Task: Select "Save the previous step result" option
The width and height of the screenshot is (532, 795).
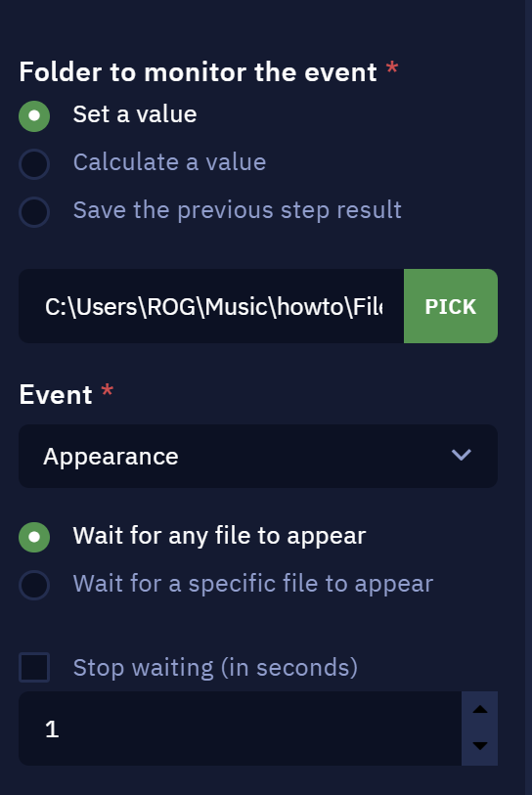Action: [34, 211]
